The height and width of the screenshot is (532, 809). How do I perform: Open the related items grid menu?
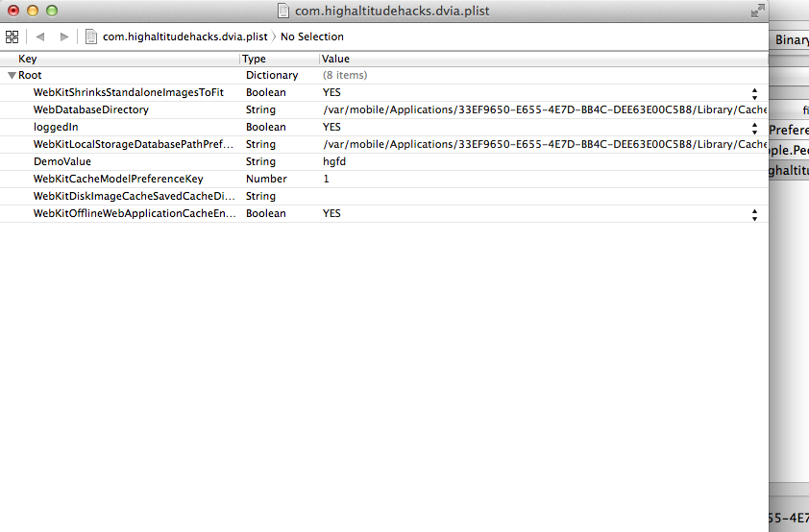[12, 36]
